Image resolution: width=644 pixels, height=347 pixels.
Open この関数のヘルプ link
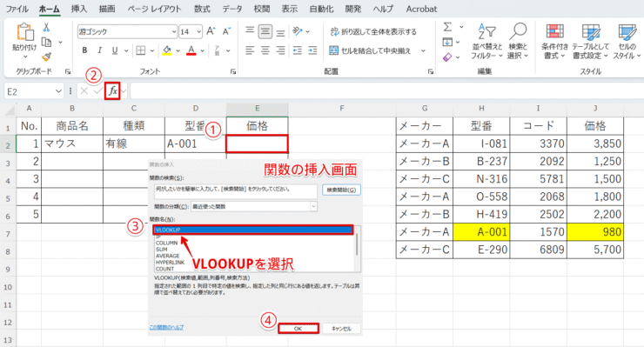point(166,327)
